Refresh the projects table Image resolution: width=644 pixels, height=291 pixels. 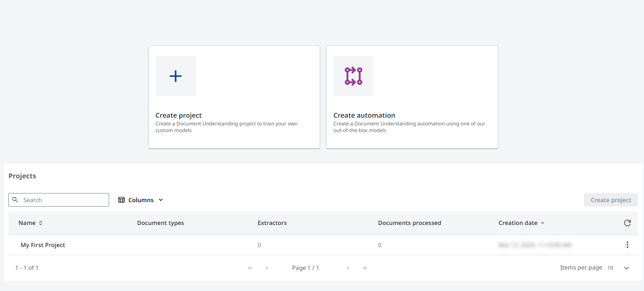point(627,223)
